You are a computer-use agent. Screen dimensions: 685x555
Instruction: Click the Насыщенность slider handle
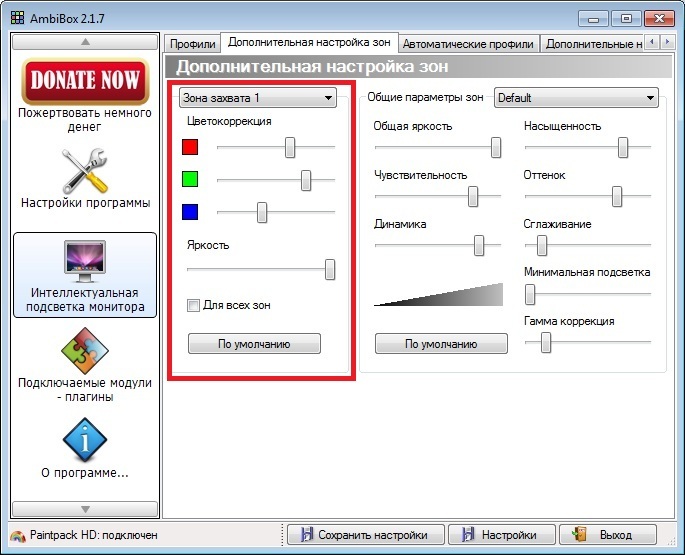(x=623, y=147)
